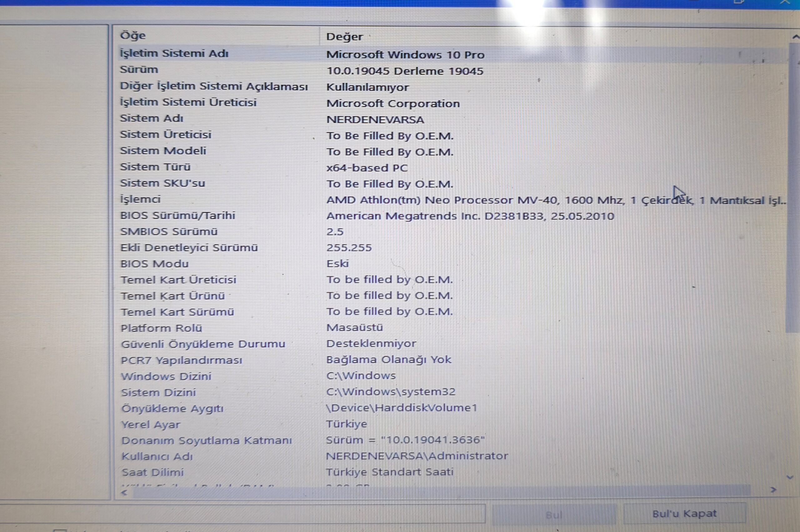Click the 2.5 SMBIOS value
Screen dimensions: 800x532
(335, 232)
